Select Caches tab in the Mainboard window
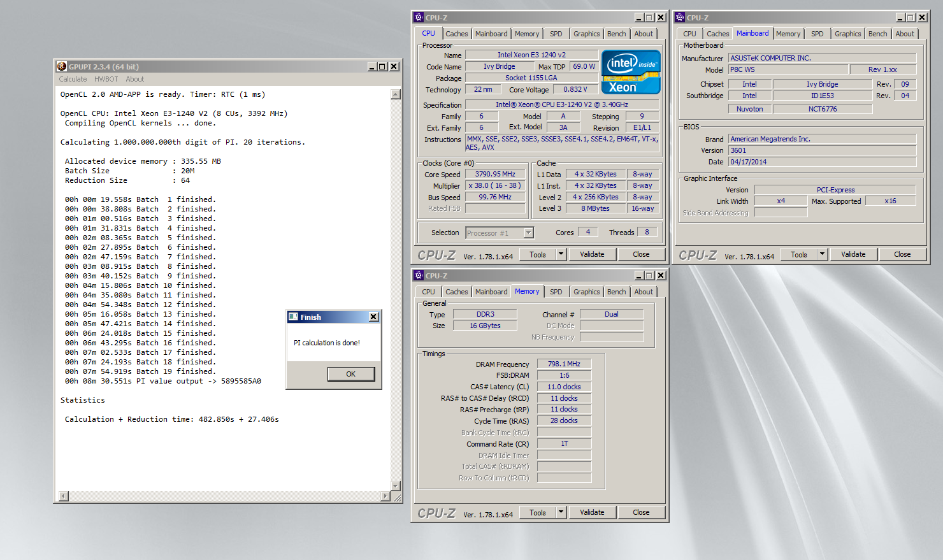 coord(717,34)
